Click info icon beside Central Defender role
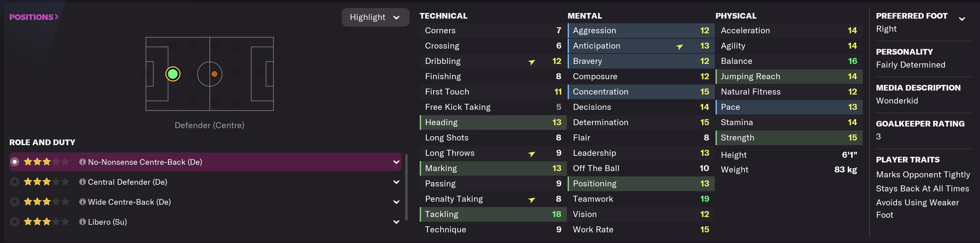This screenshot has width=980, height=243. (82, 182)
